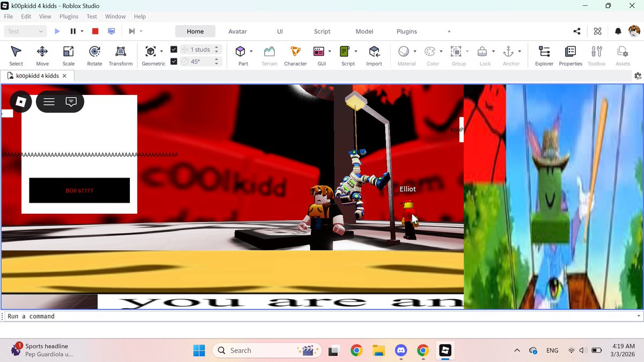Click the viewport settings gear icon
The height and width of the screenshot is (362, 644).
(x=638, y=76)
